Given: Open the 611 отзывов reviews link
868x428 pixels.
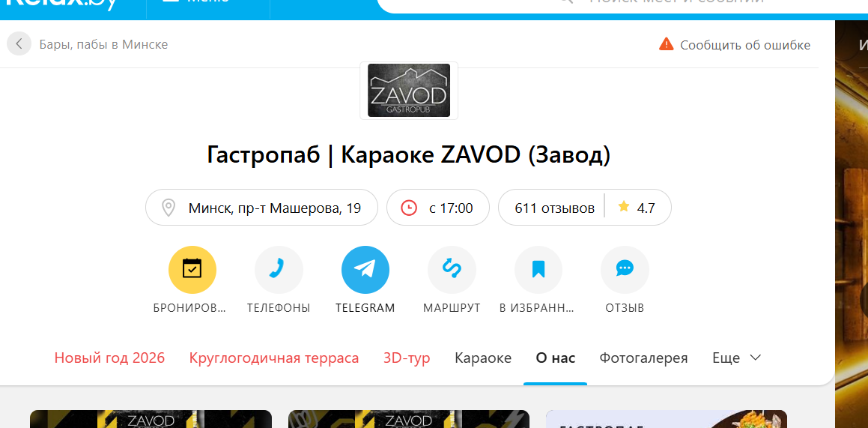Looking at the screenshot, I should (555, 208).
